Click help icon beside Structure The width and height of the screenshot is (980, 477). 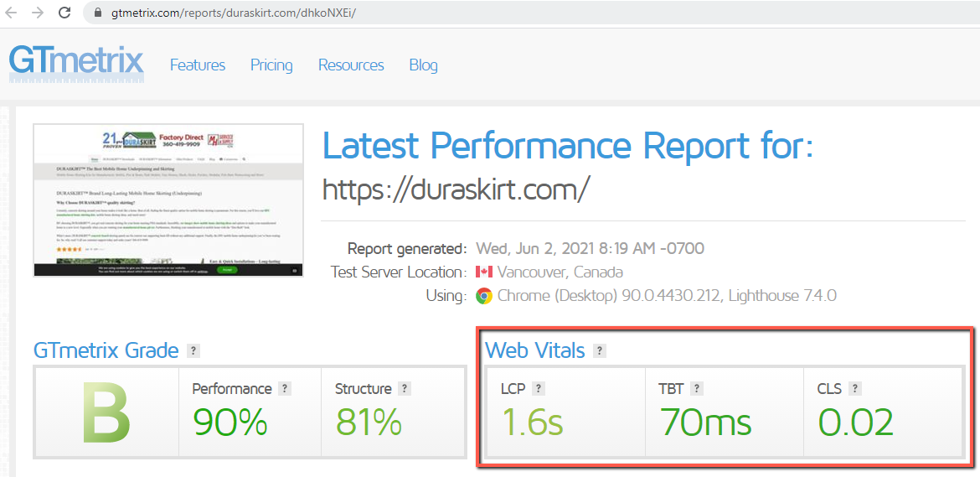pyautogui.click(x=405, y=389)
